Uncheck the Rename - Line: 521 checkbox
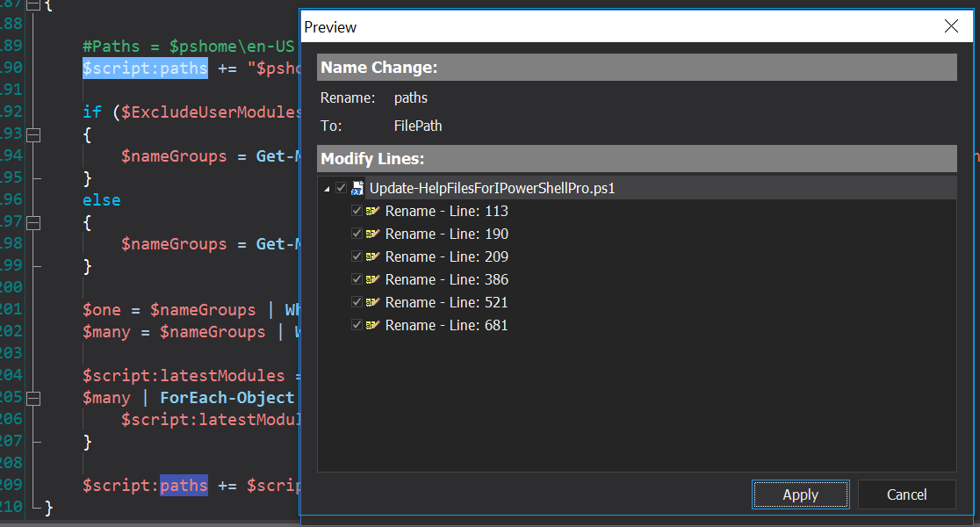This screenshot has height=527, width=980. [x=357, y=302]
